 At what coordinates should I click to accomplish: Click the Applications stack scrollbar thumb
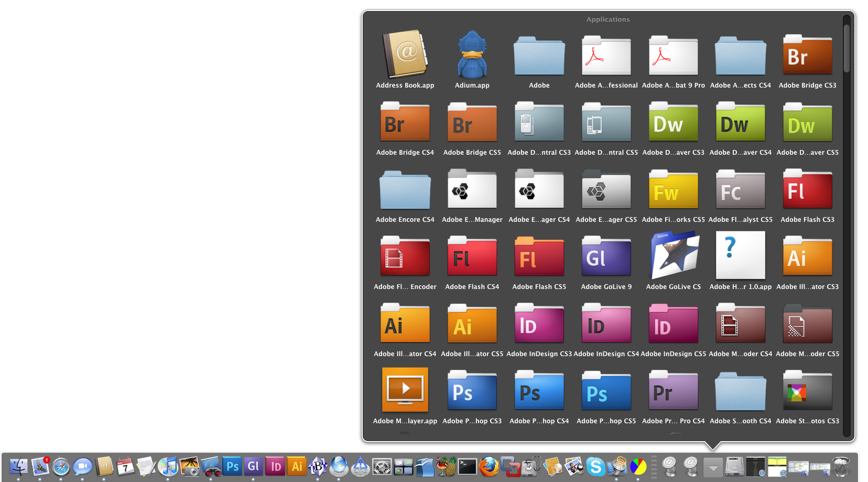click(846, 47)
